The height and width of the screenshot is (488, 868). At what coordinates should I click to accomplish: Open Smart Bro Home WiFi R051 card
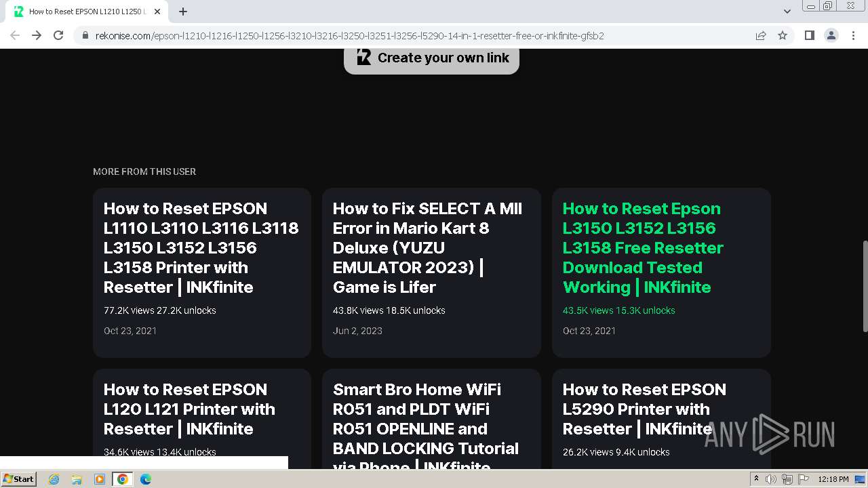click(431, 419)
